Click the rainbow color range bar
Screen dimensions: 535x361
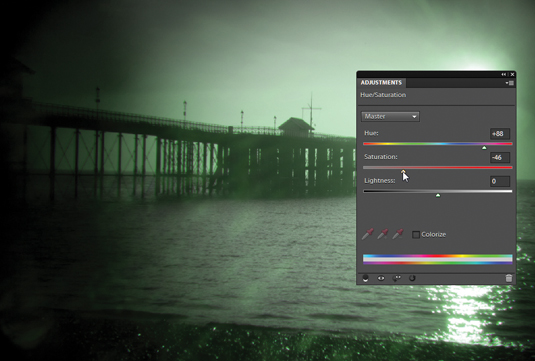[438, 259]
